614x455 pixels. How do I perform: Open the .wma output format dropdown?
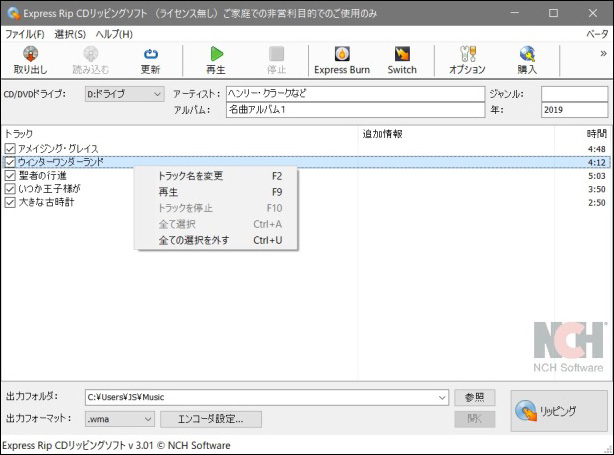(120, 419)
